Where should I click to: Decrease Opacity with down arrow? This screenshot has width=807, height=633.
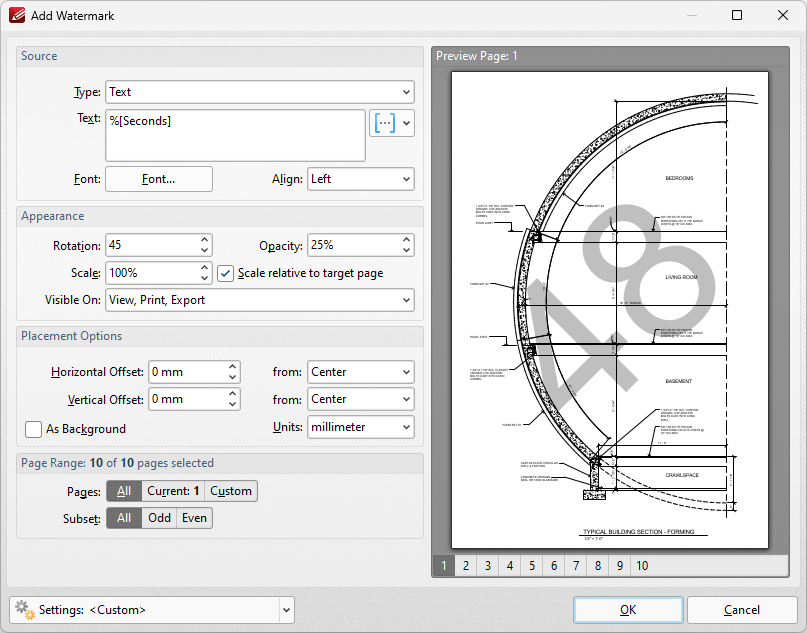[x=407, y=251]
